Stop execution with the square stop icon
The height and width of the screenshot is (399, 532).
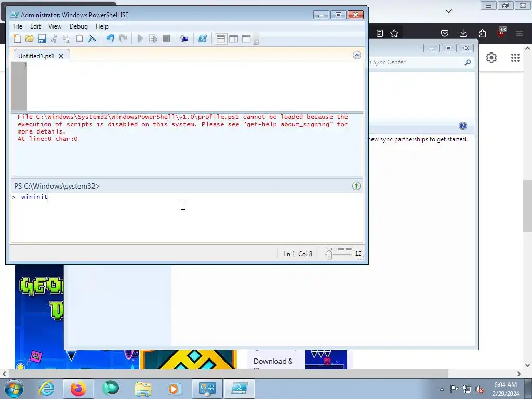click(x=166, y=38)
